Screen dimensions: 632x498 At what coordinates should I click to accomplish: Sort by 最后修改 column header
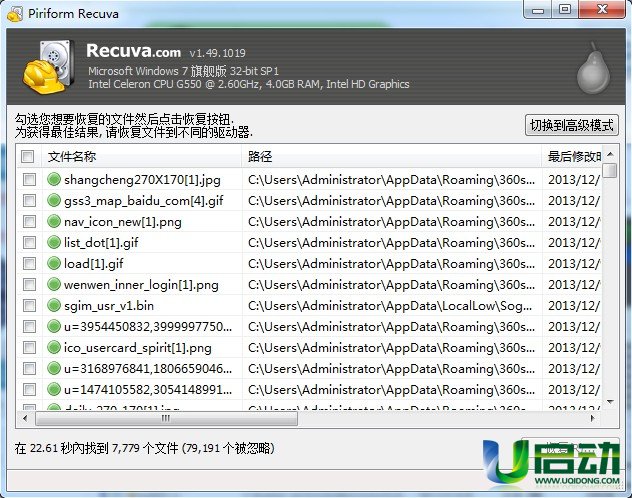coord(572,156)
